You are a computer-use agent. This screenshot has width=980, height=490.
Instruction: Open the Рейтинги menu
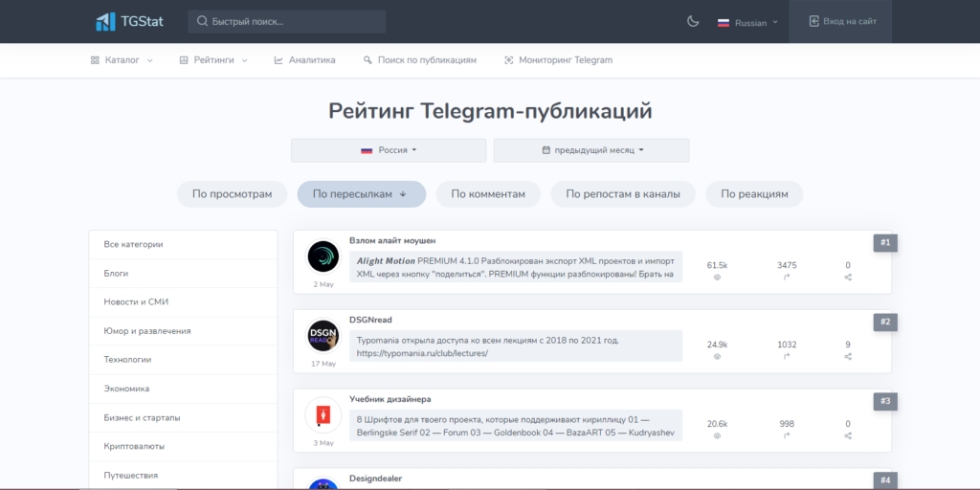click(x=213, y=60)
